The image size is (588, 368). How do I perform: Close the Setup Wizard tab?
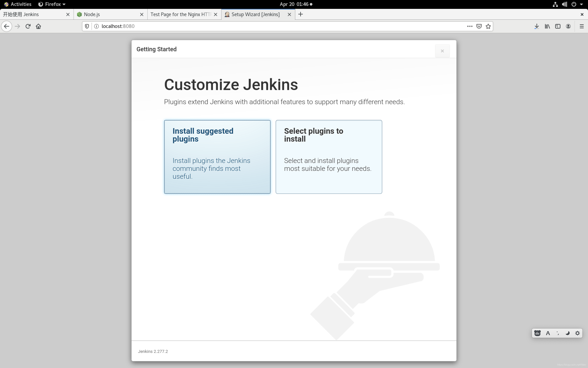coord(289,14)
